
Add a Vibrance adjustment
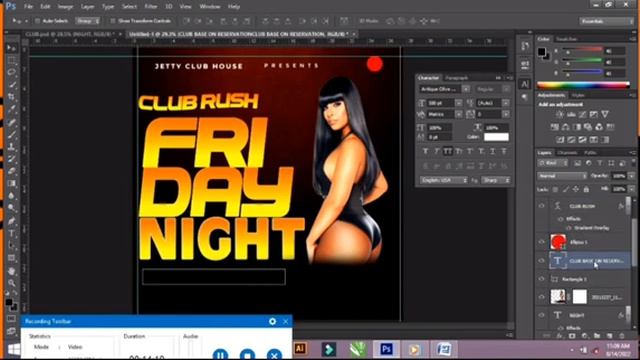(x=605, y=115)
